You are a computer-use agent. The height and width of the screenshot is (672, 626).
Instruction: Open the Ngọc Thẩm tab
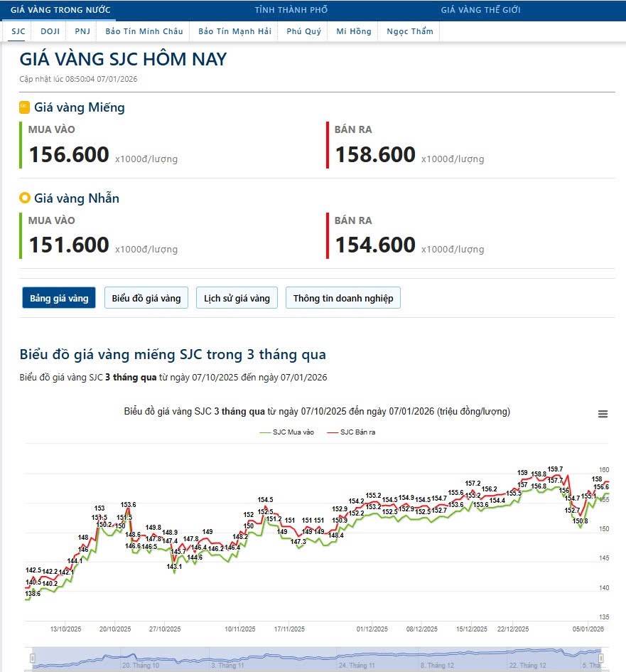[409, 31]
